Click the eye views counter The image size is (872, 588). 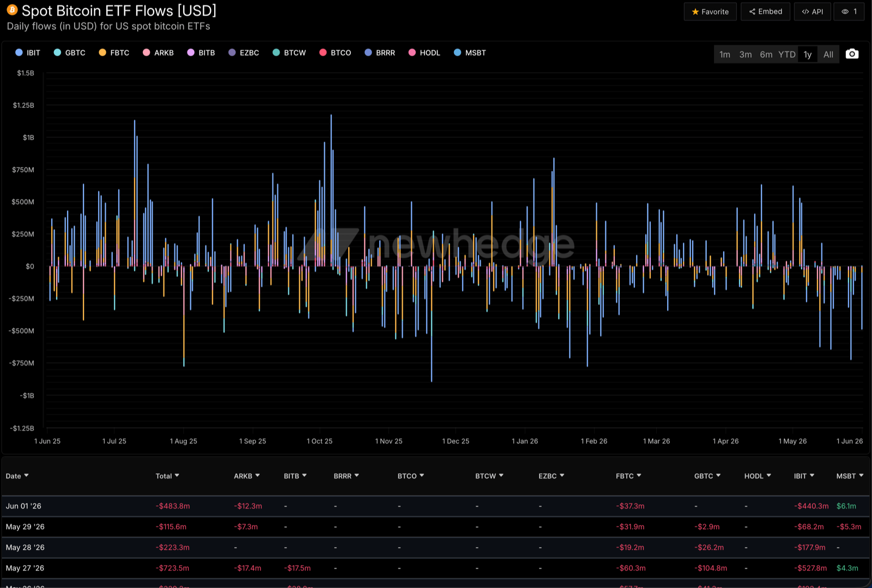tap(849, 11)
